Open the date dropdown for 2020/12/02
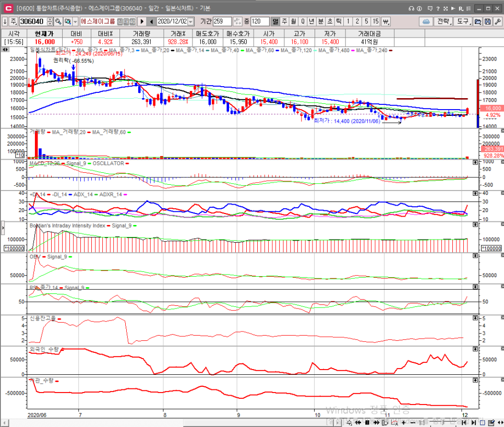The height and width of the screenshot is (427, 504). (191, 21)
